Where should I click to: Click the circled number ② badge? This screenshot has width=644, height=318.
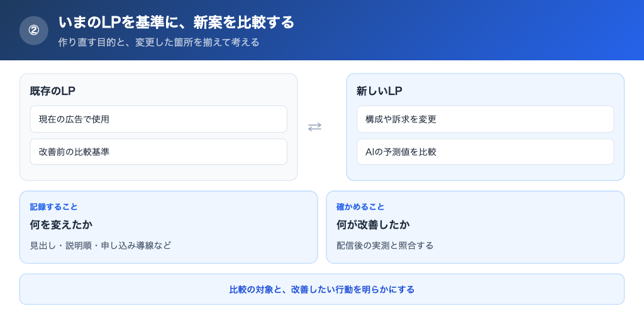click(x=34, y=30)
